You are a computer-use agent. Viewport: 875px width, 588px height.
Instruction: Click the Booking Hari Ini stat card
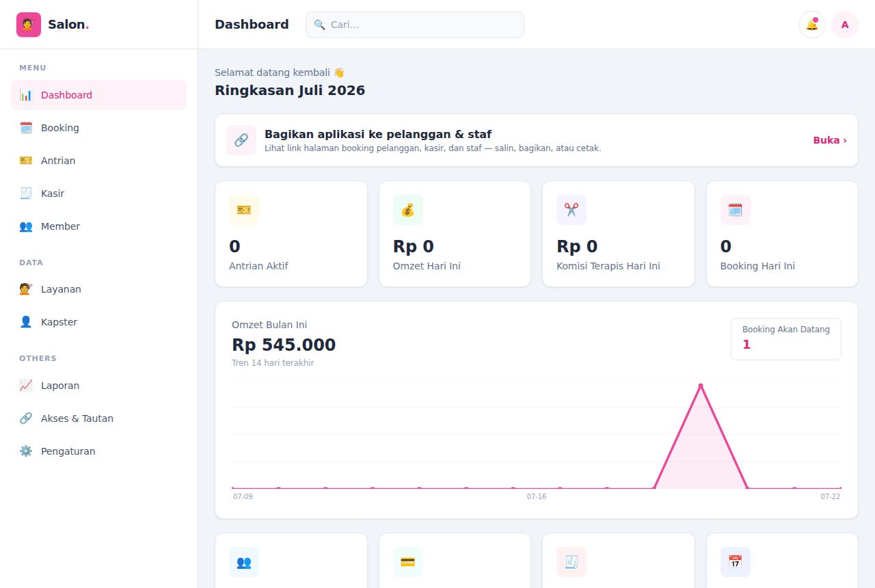coord(782,234)
